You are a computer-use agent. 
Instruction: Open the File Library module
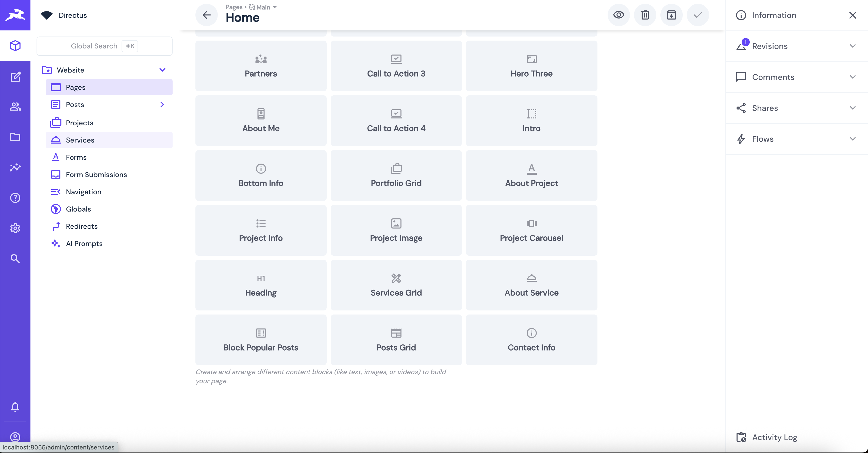tap(15, 137)
